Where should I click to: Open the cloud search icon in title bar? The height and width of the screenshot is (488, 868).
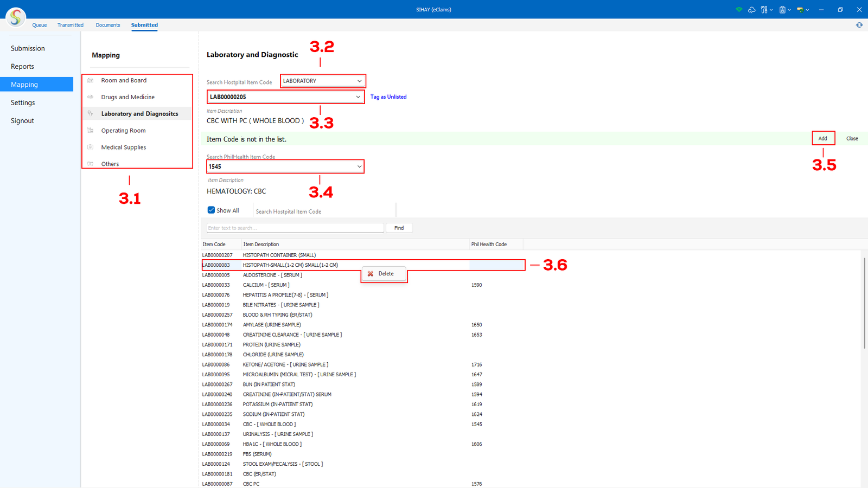751,10
